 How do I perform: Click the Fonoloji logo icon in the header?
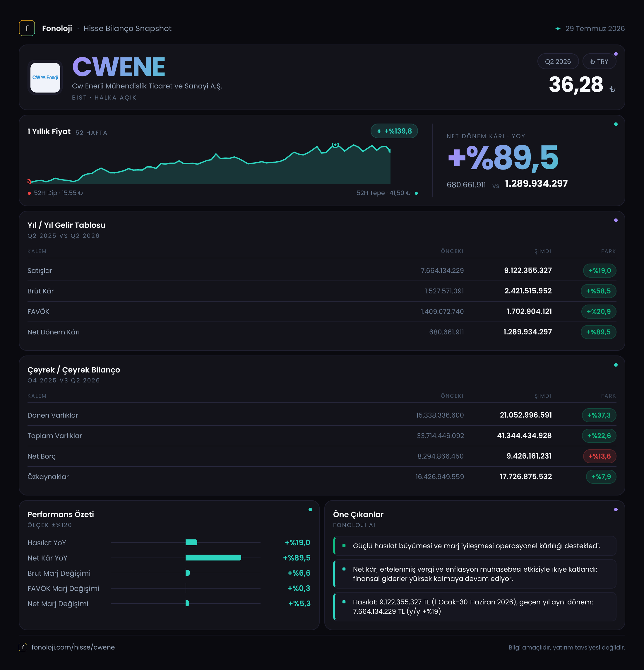tap(27, 28)
